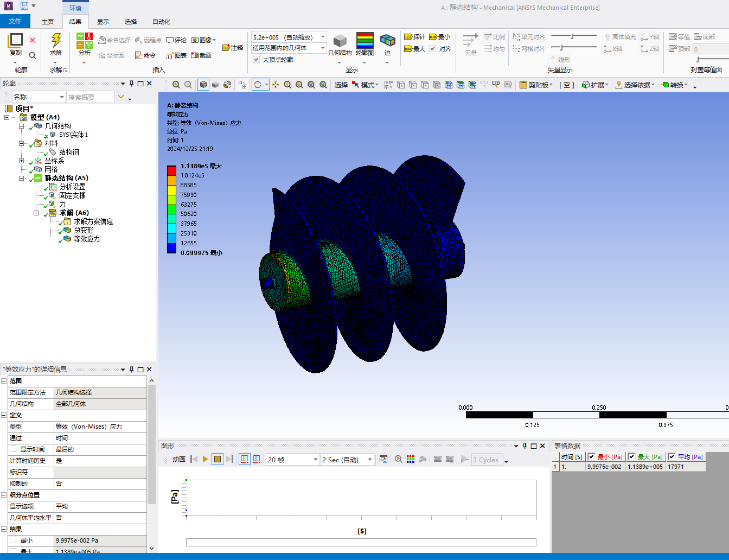The height and width of the screenshot is (560, 729).
Task: Click the lower vector display slider
Action: coord(574,48)
